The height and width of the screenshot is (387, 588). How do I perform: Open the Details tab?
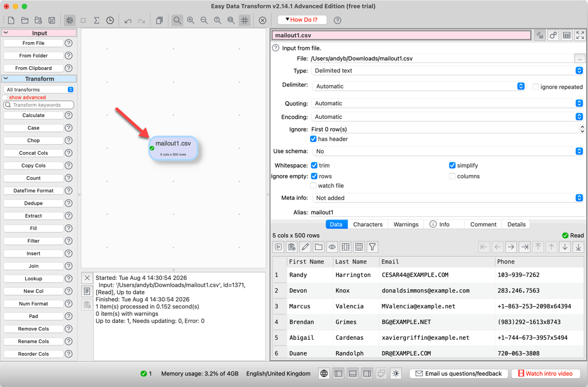516,224
